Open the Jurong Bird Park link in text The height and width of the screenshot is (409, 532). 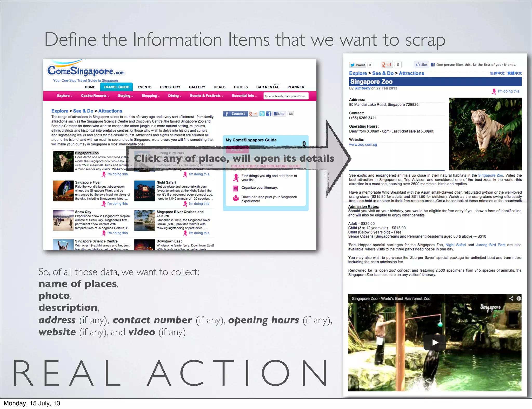pos(490,245)
